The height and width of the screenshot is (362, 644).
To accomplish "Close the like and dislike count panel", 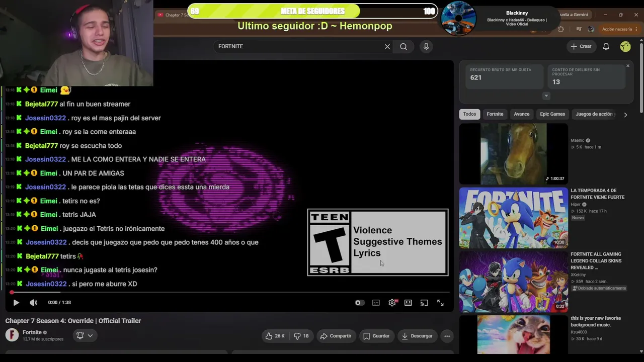I will [x=627, y=66].
